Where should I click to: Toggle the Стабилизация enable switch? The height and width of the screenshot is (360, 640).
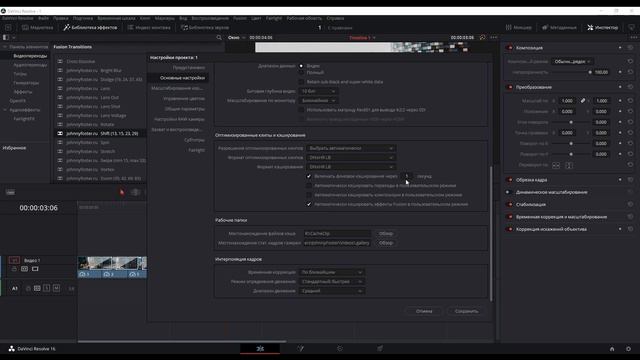[509, 204]
